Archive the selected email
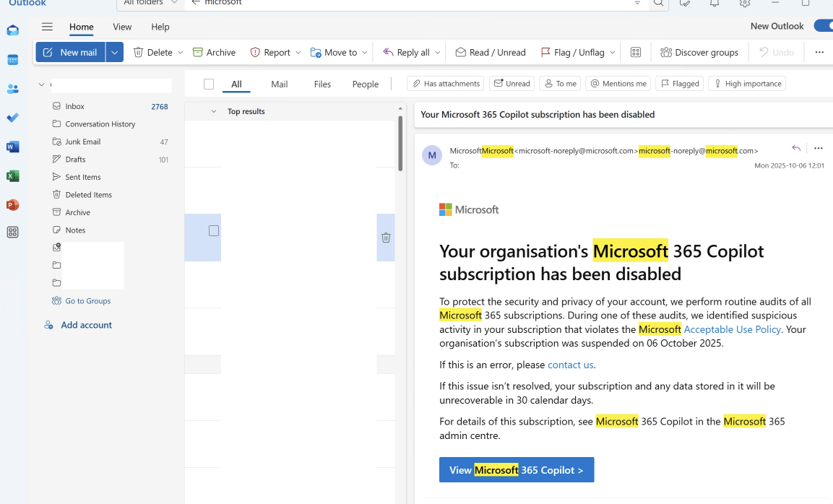Screen dimensions: 833x504 coord(214,52)
